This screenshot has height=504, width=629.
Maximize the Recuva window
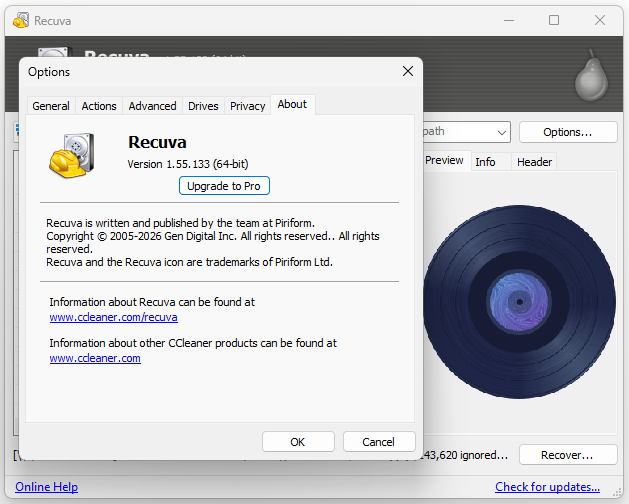coord(554,20)
